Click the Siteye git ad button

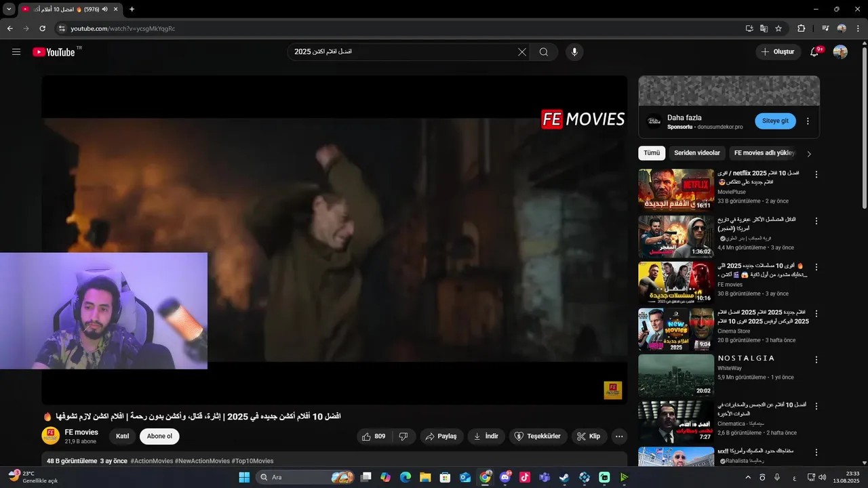[775, 121]
